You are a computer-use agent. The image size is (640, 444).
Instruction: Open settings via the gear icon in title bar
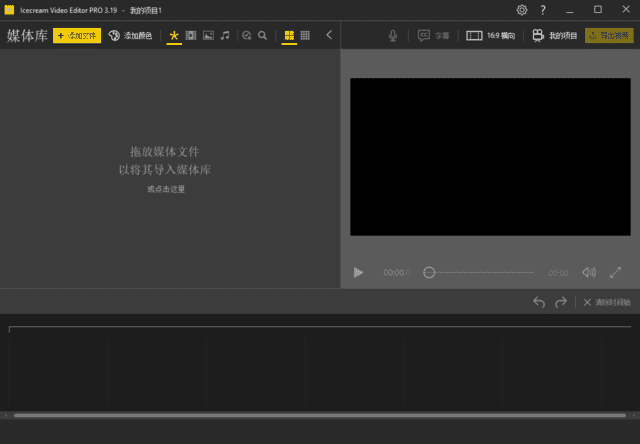521,10
